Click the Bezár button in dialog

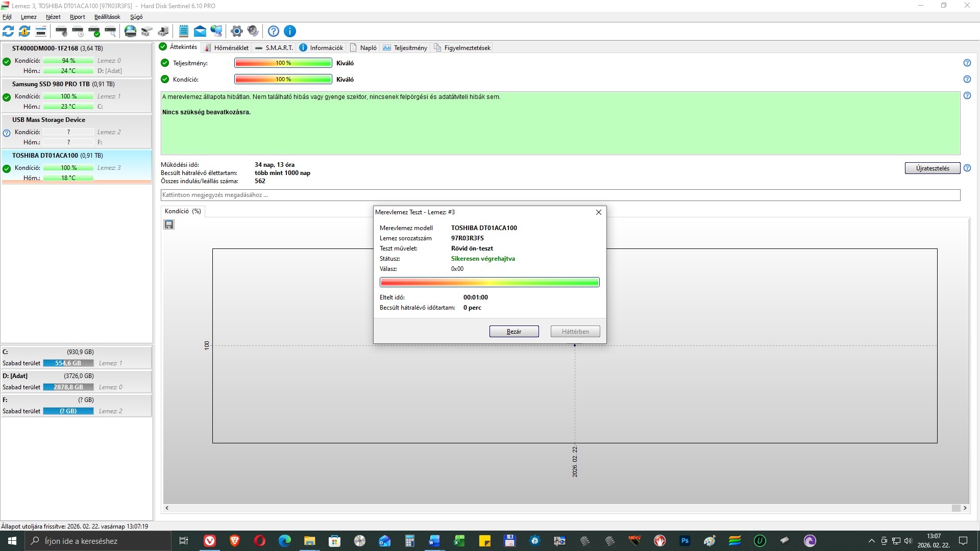513,332
